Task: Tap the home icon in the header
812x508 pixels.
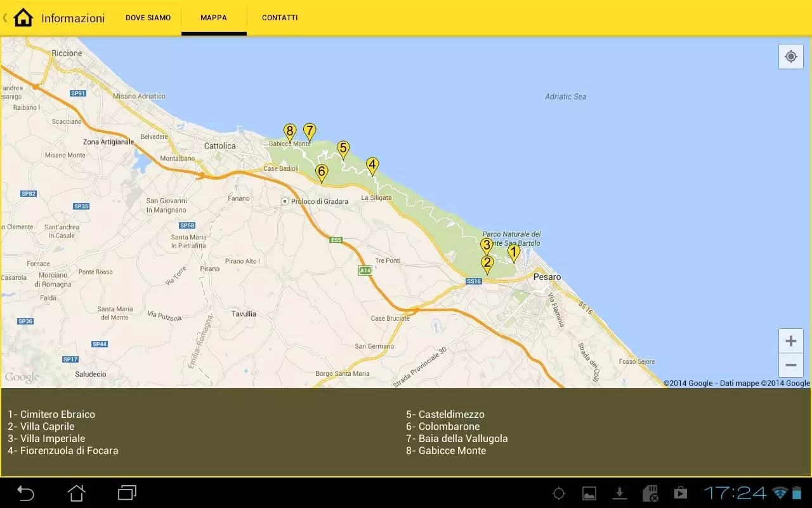Action: tap(23, 18)
